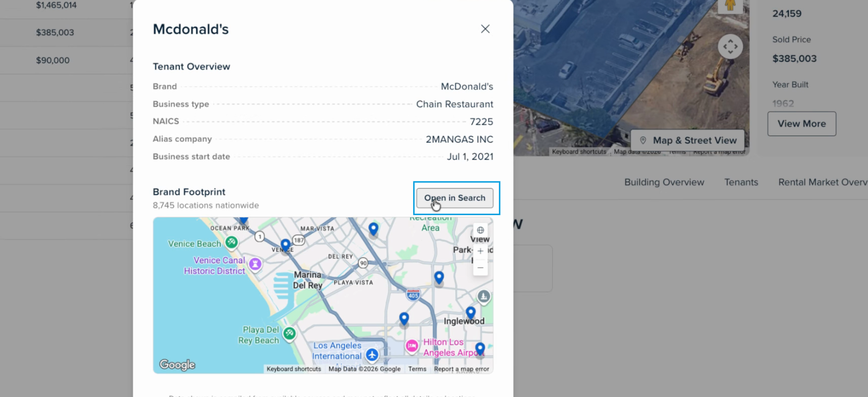Open the Terms link on footprint map

(x=417, y=369)
